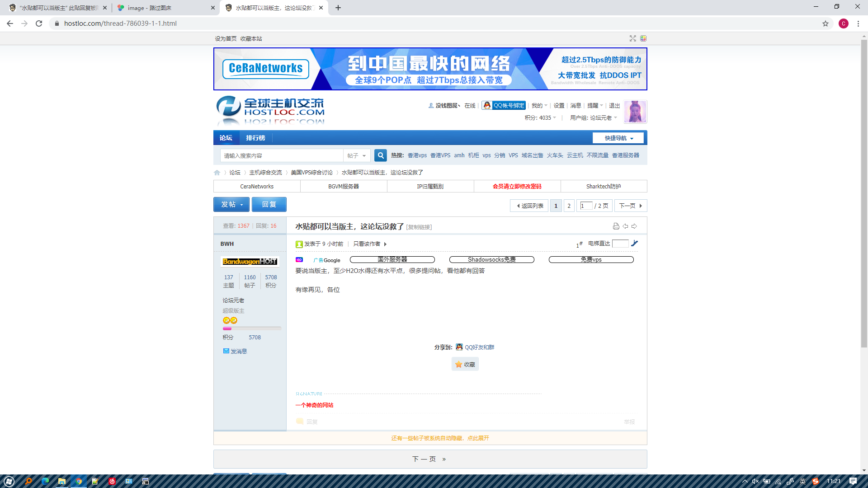Open Chrome from the Windows taskbar

[79, 481]
